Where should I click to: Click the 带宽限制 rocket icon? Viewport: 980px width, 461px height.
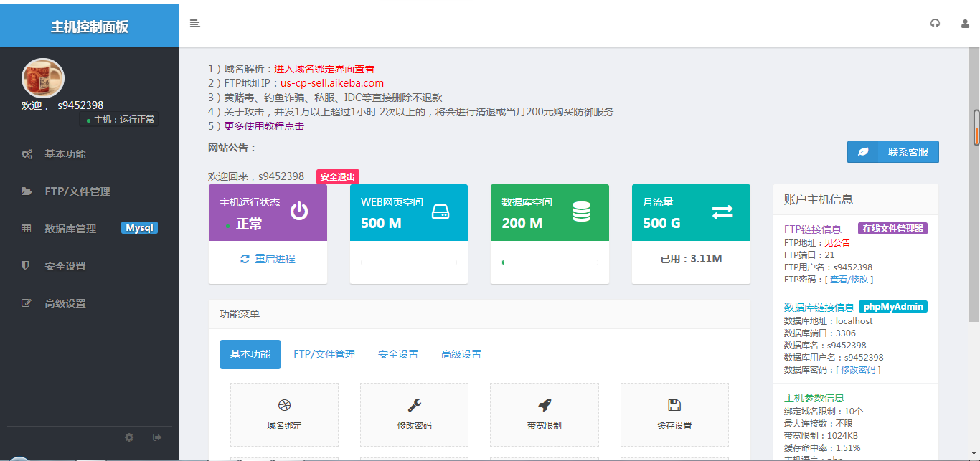point(544,405)
